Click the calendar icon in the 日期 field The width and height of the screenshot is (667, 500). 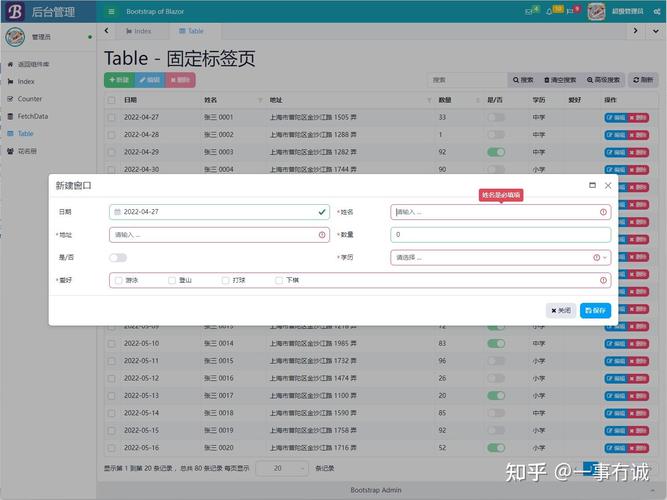117,212
